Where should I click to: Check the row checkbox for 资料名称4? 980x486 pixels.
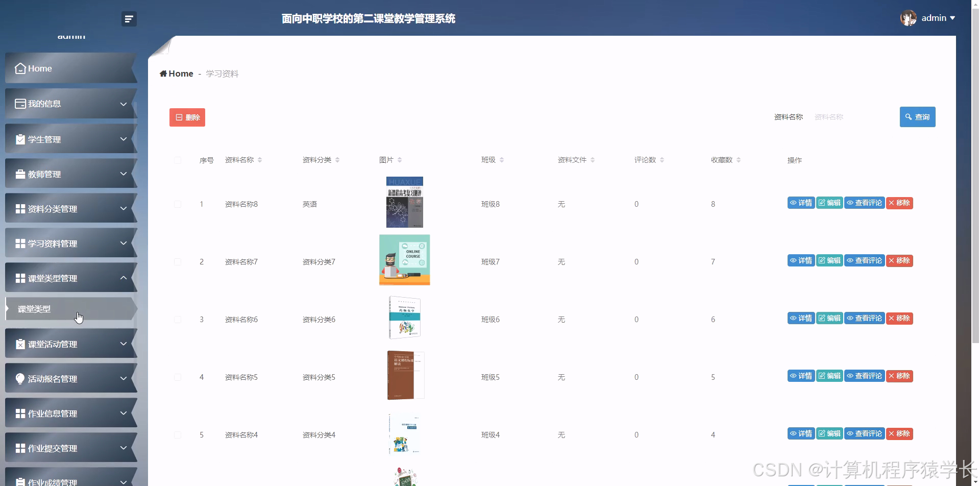click(x=178, y=435)
